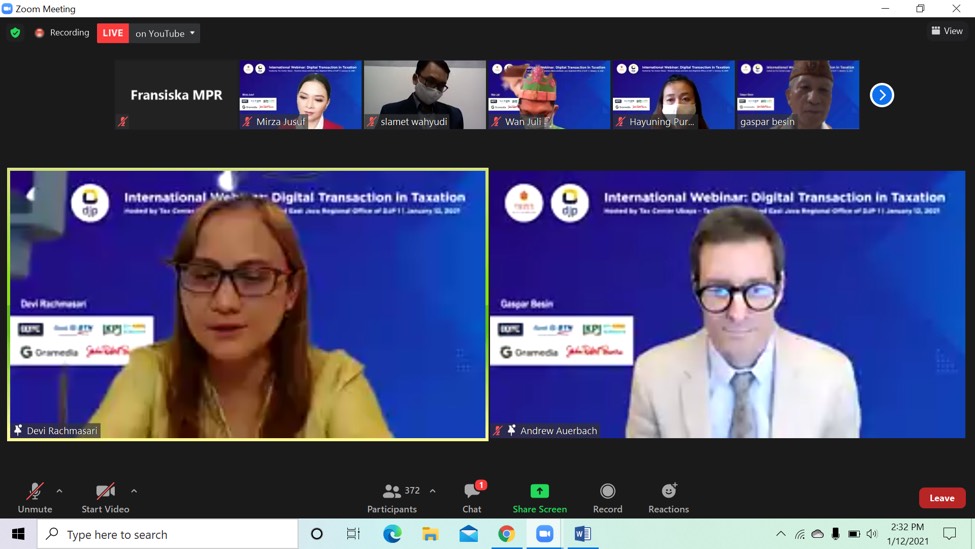Click the Zoom icon on the taskbar
This screenshot has width=975, height=549.
click(545, 534)
